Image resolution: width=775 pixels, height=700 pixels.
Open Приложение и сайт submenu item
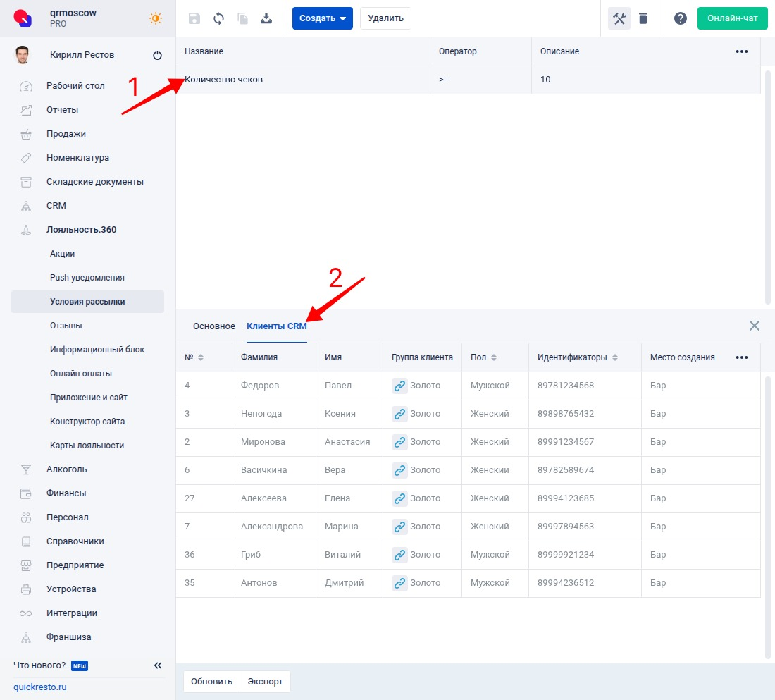pyautogui.click(x=89, y=398)
